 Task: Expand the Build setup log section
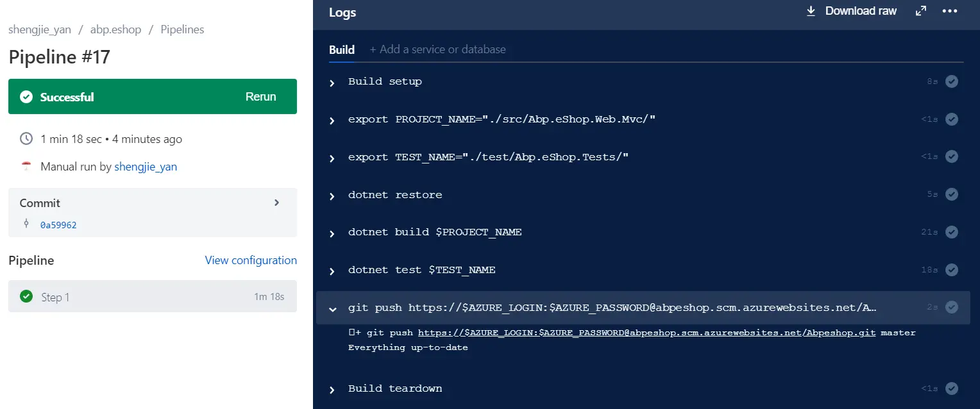[x=332, y=83]
